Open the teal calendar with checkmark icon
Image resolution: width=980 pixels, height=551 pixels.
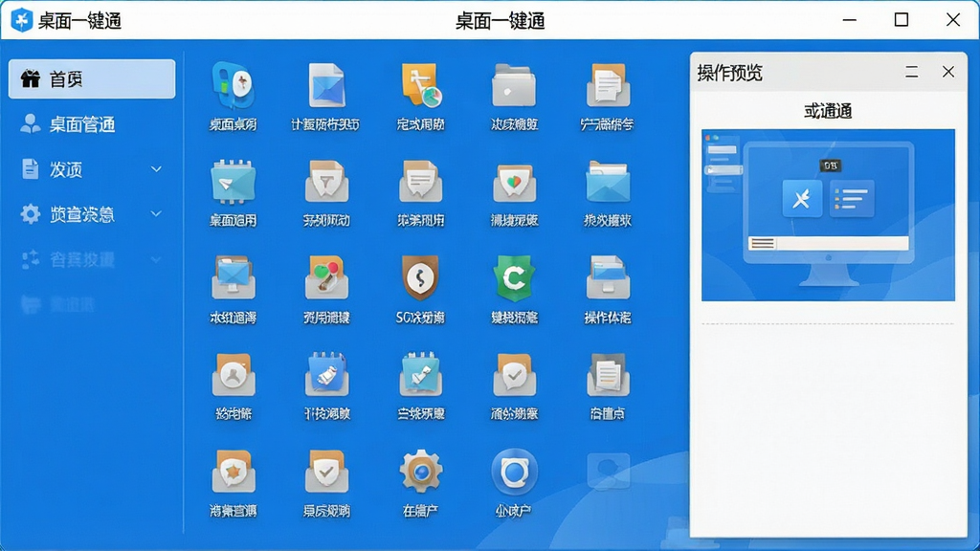pos(421,374)
